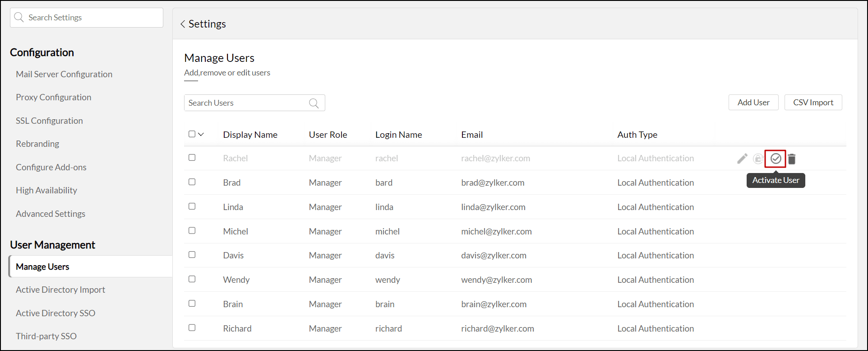Go to High Availability settings
Screen dimensions: 868x351
[x=46, y=190]
